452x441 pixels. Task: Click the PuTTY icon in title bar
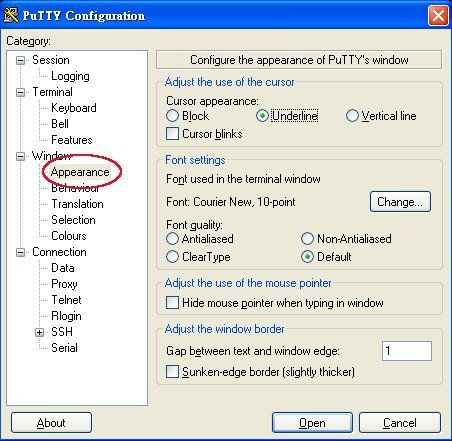tap(11, 15)
